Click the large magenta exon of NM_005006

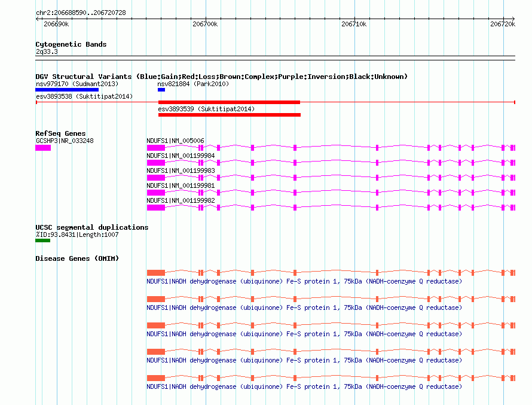pos(156,148)
